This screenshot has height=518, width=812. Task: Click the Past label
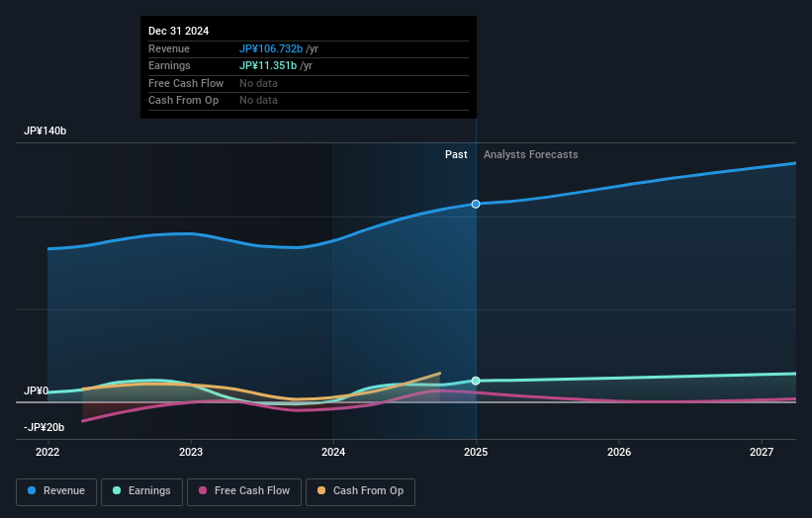tap(456, 154)
